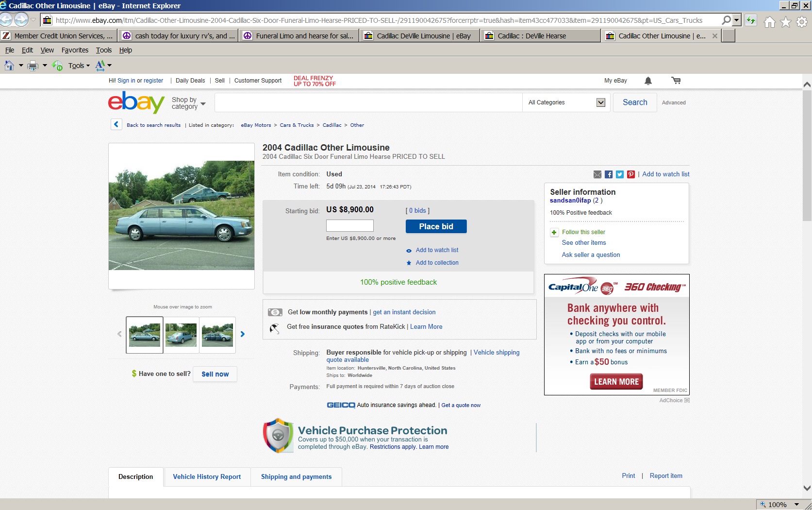812x510 pixels.
Task: Expand the Shop by category dropdown
Action: (x=189, y=103)
